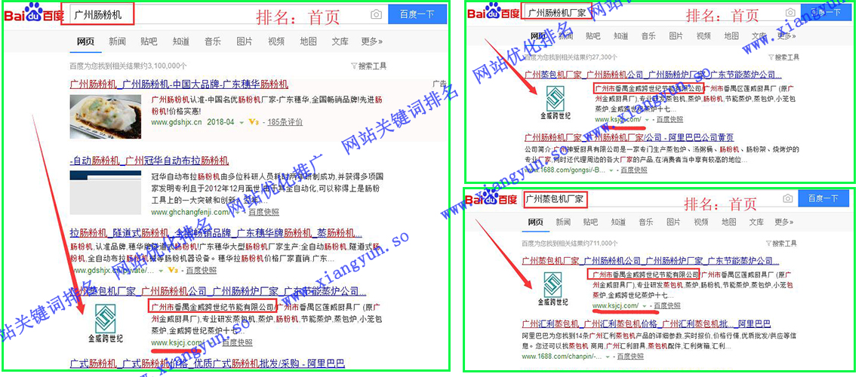Open 百度快照 next to www.gdshjx.com/private
868x377 pixels.
click(202, 271)
